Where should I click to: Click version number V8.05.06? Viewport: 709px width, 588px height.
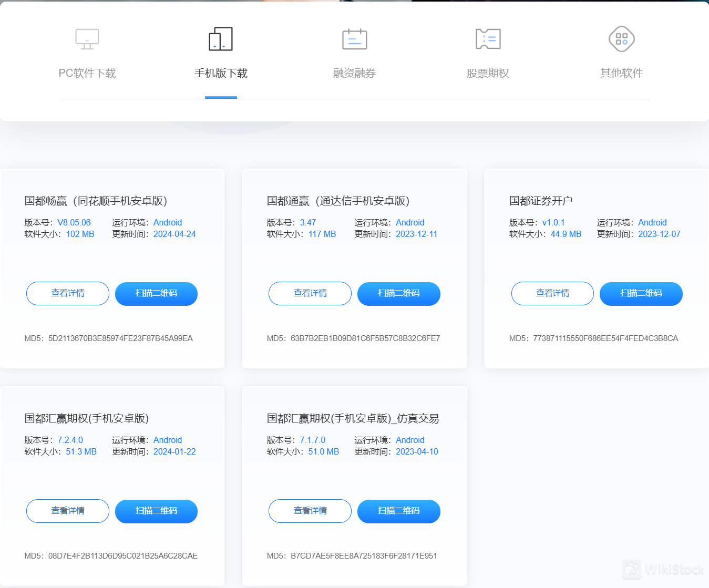tap(74, 222)
